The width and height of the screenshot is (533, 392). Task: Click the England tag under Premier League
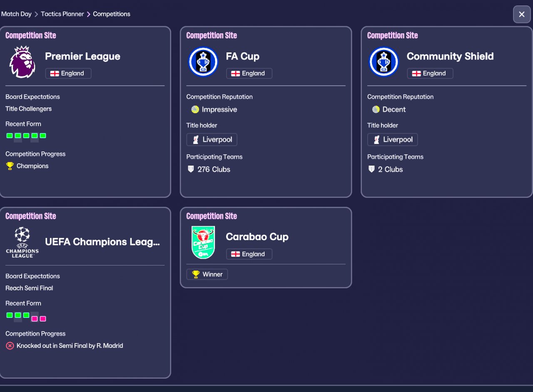(68, 73)
